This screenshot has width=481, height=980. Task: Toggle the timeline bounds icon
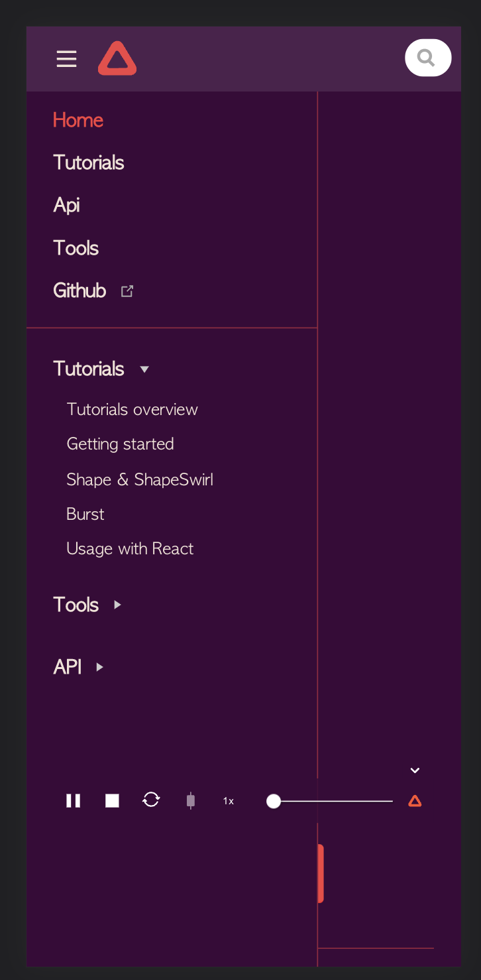(191, 801)
